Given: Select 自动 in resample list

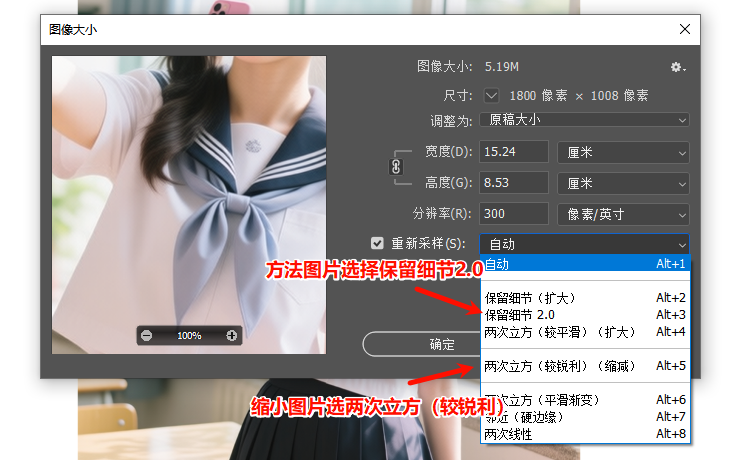Looking at the screenshot, I should click(x=584, y=265).
